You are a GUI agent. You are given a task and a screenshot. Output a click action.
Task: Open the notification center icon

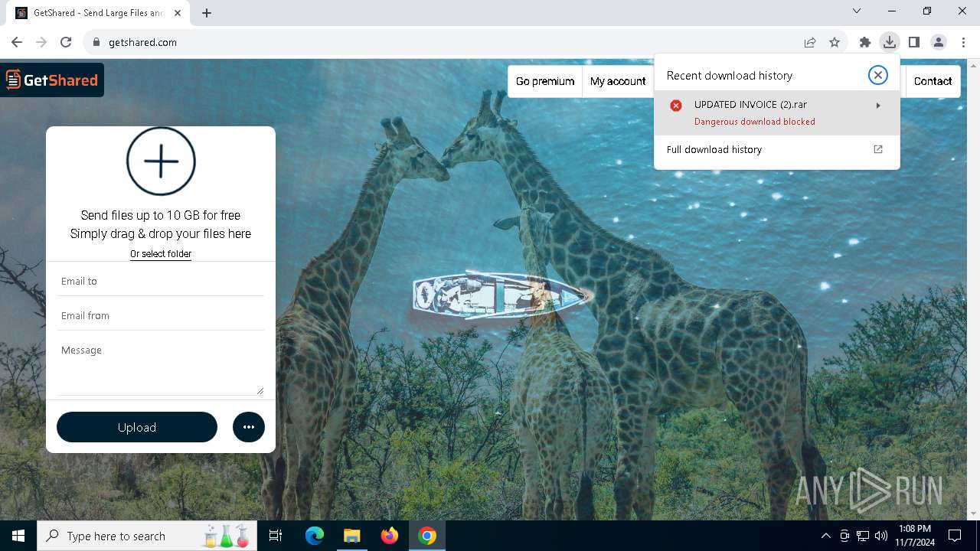click(955, 536)
